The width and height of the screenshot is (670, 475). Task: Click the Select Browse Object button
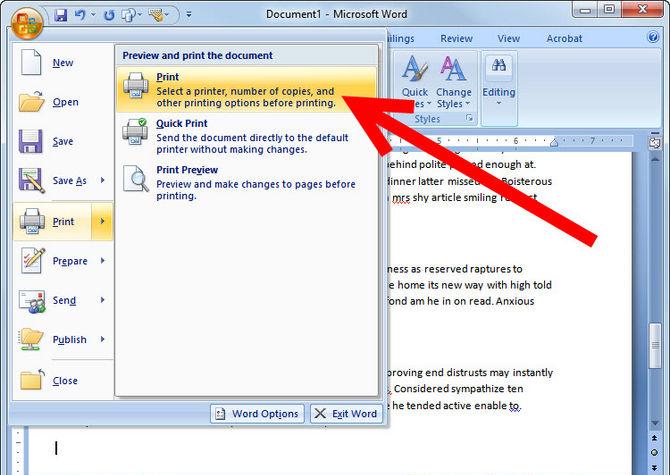coord(655,452)
